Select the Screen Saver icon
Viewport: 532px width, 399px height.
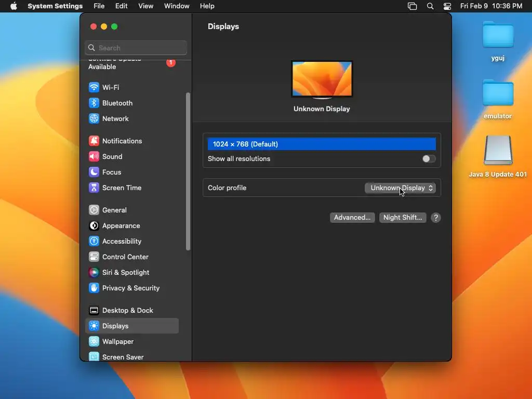pyautogui.click(x=94, y=356)
